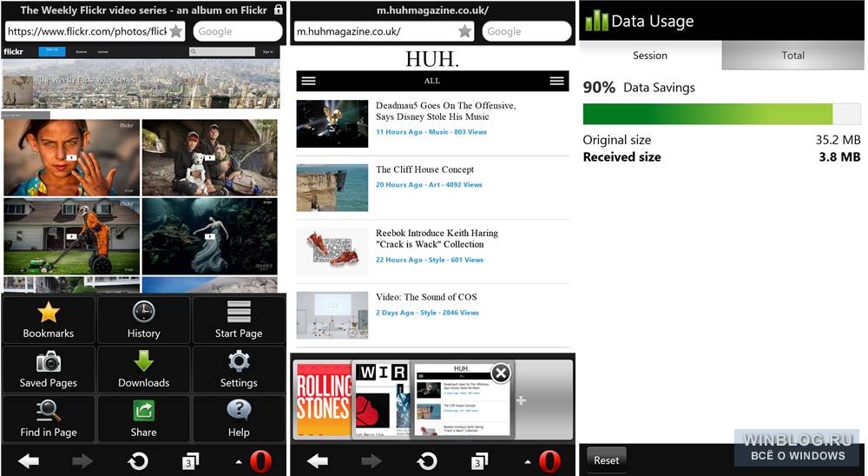Tap the Share tile
Viewport: 868px width, 476px height.
click(x=143, y=419)
